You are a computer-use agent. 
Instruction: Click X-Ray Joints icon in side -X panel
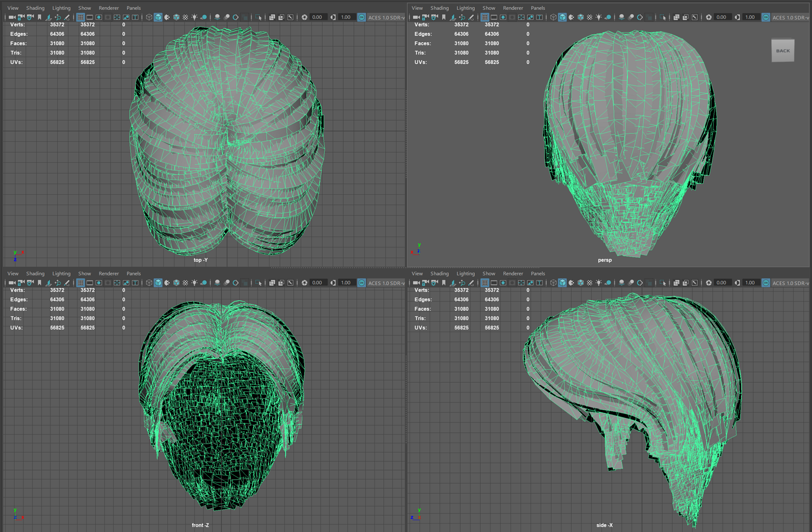pyautogui.click(x=695, y=283)
